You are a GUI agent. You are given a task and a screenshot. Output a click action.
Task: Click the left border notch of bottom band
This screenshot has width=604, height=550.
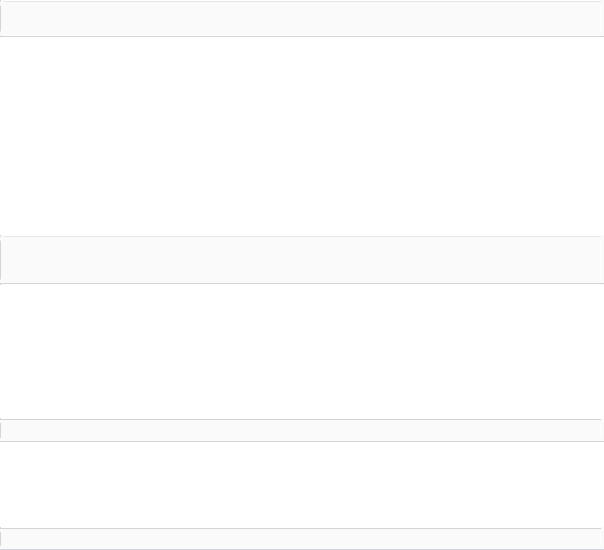tap(1, 539)
